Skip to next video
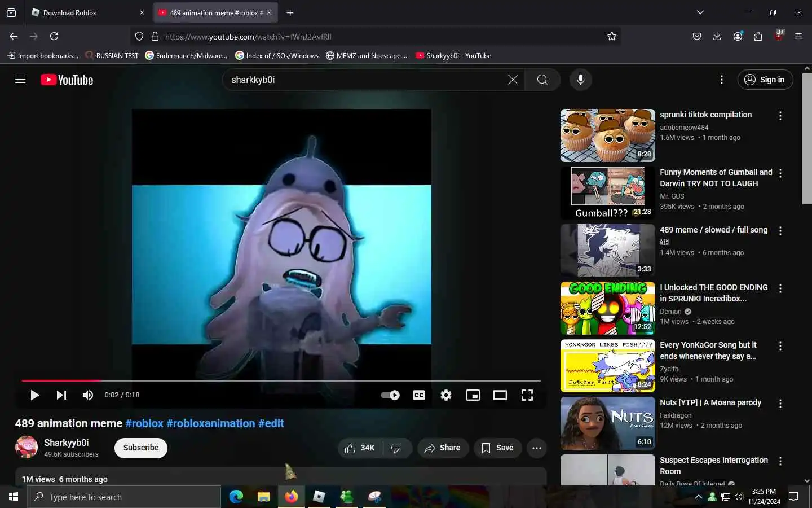The image size is (812, 508). click(x=61, y=395)
